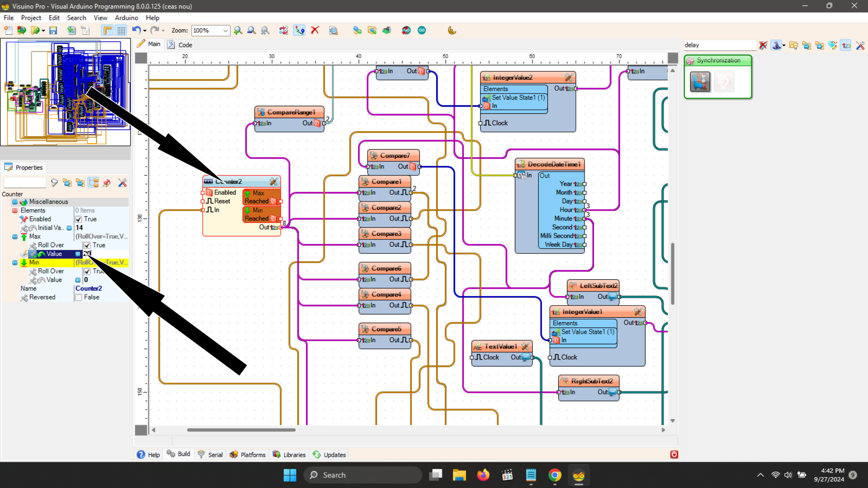868x488 pixels.
Task: Switch to the Code tab
Action: [185, 44]
